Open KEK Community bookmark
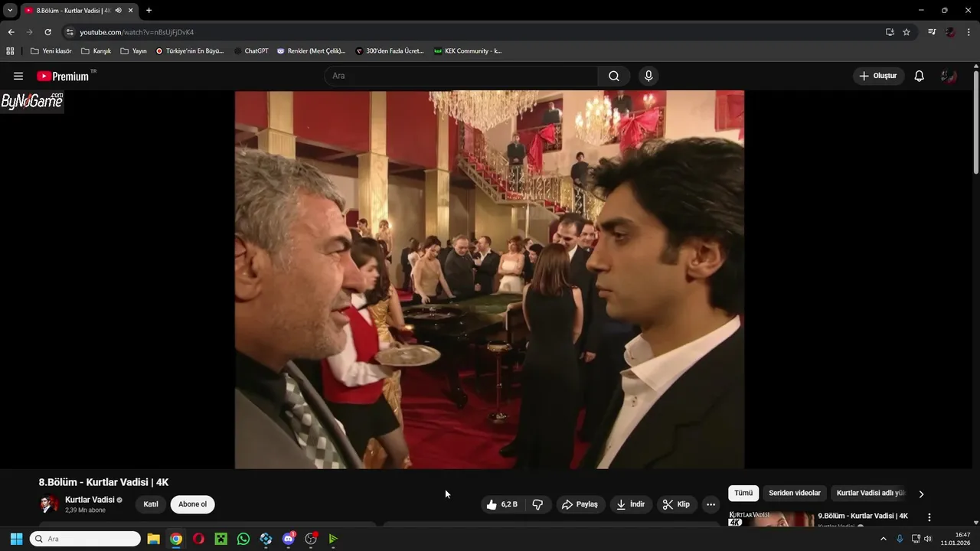The width and height of the screenshot is (980, 551). pos(468,51)
